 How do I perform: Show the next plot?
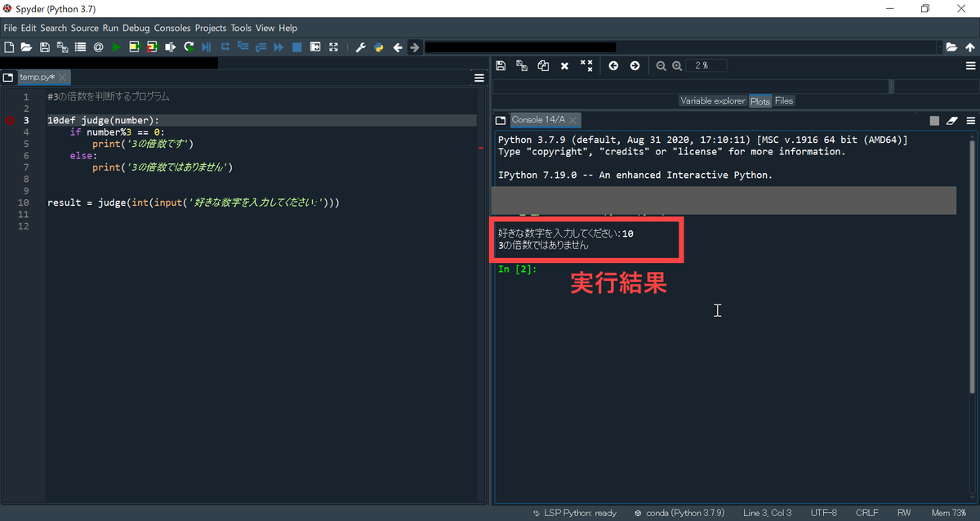pyautogui.click(x=635, y=66)
